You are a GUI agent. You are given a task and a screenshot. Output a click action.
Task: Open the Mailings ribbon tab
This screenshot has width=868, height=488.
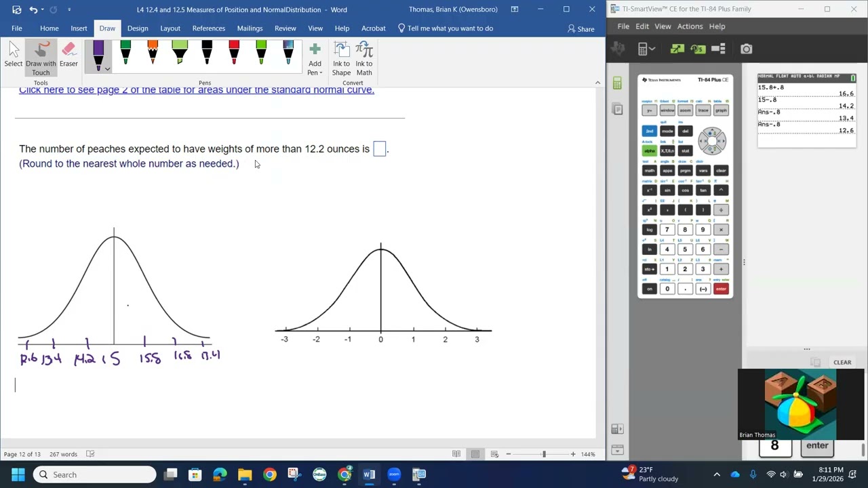pos(250,28)
